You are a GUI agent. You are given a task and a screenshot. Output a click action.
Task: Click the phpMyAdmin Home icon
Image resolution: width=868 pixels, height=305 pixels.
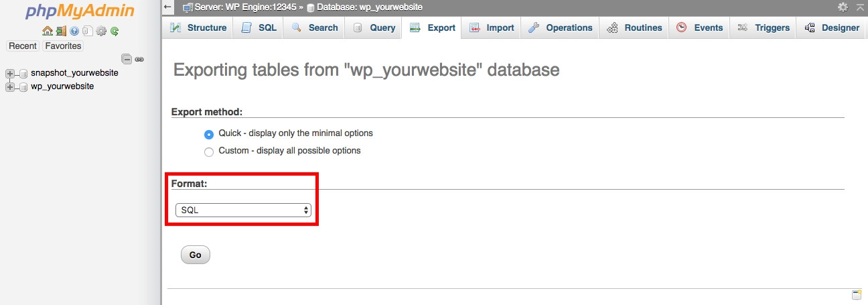(x=47, y=31)
